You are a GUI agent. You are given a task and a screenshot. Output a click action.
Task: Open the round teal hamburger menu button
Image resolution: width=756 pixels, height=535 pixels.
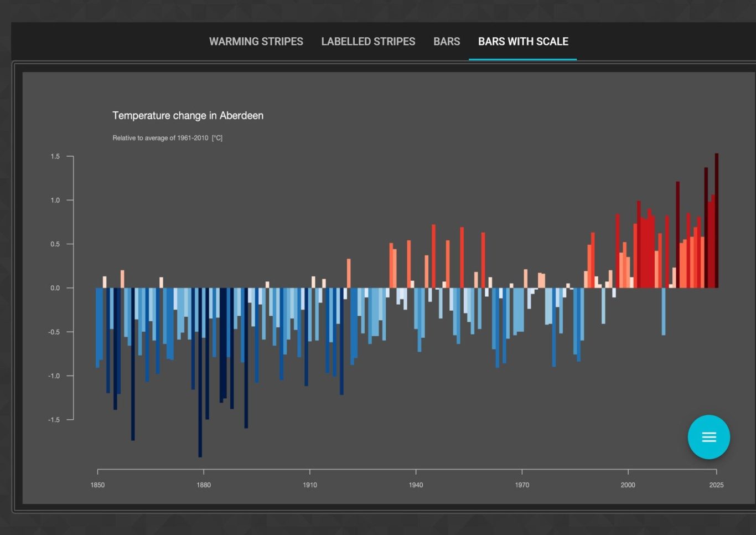point(708,437)
